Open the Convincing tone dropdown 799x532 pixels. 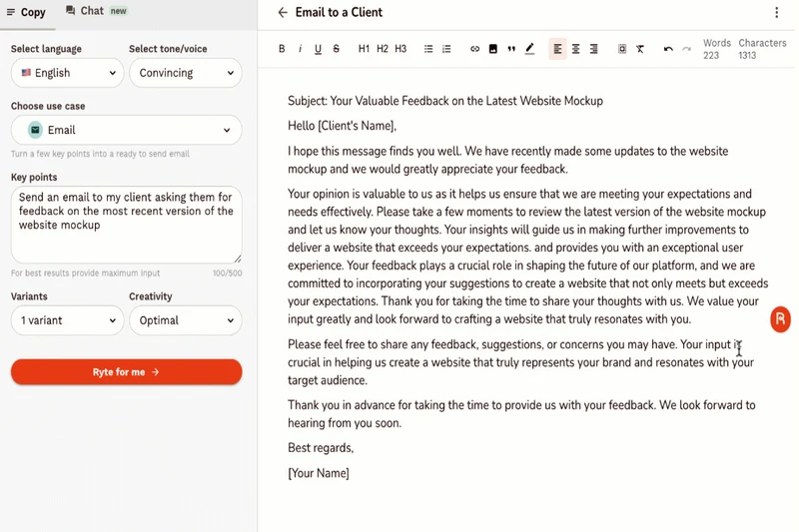(x=186, y=73)
